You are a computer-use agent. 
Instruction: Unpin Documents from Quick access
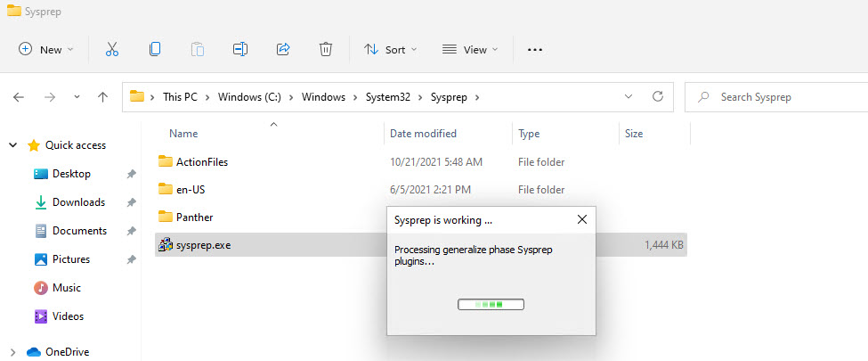pos(131,231)
